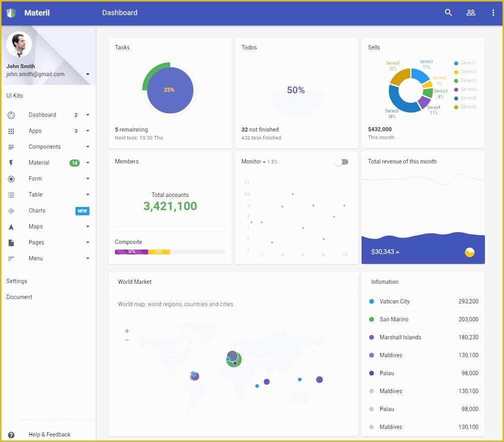Click the green 14 badge on Material
This screenshot has width=504, height=442.
75,163
